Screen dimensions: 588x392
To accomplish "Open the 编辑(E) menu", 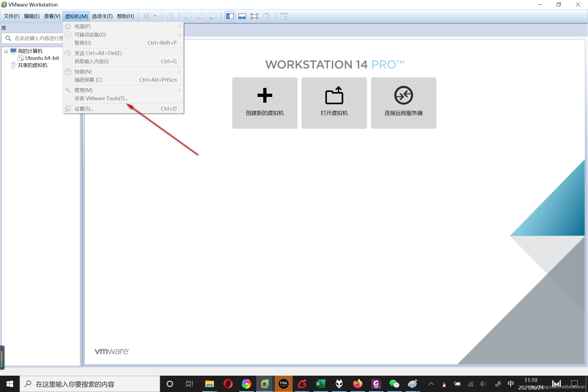I will 32,16.
